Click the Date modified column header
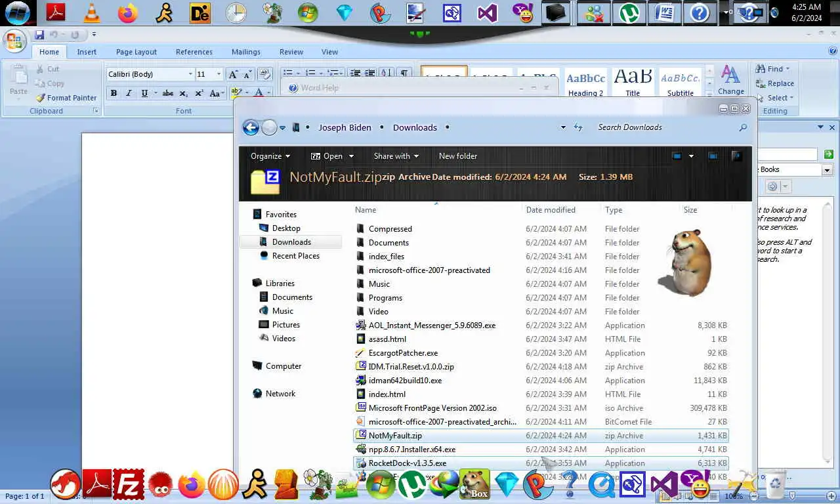Image resolution: width=840 pixels, height=504 pixels. tap(551, 210)
